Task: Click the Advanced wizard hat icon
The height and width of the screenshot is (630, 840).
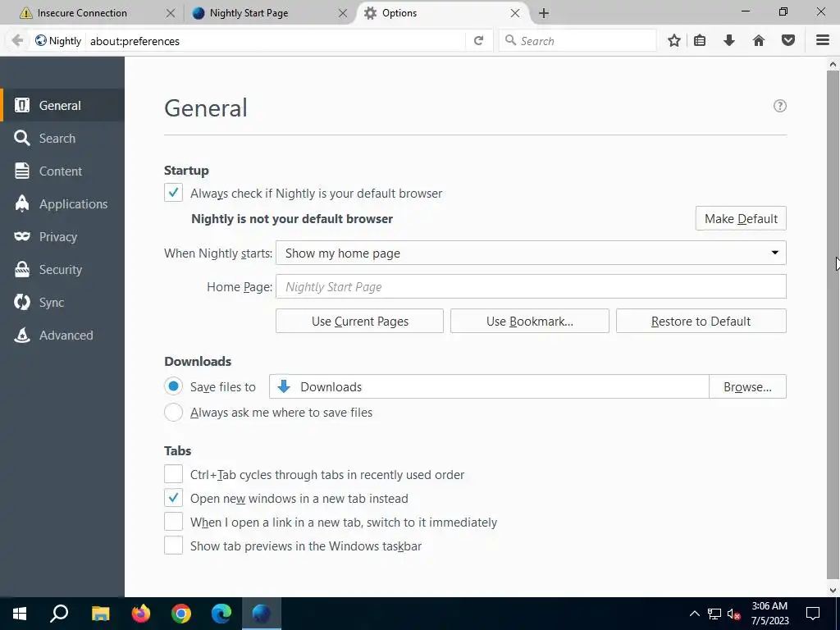Action: pyautogui.click(x=22, y=335)
